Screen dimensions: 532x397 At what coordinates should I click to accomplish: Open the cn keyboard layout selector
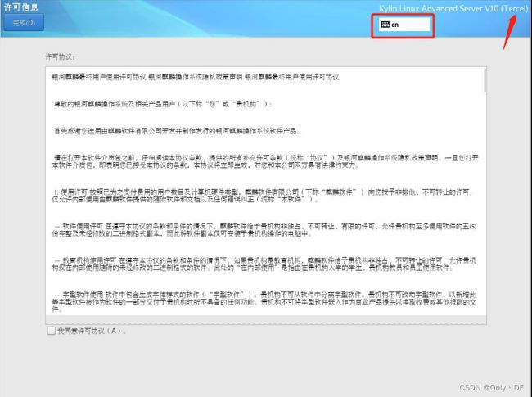pos(404,25)
